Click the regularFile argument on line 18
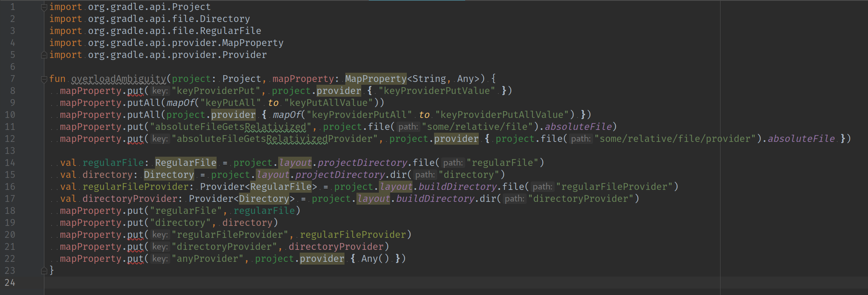 point(264,211)
